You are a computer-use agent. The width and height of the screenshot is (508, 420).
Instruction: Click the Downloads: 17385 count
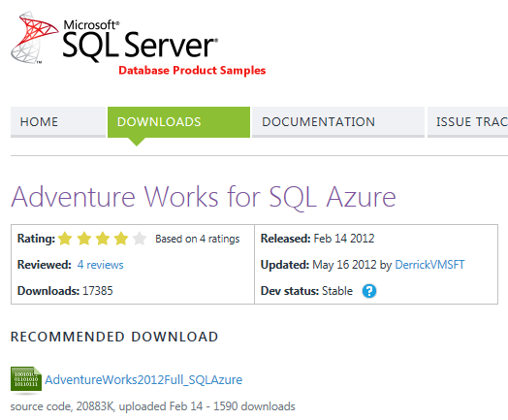[65, 291]
